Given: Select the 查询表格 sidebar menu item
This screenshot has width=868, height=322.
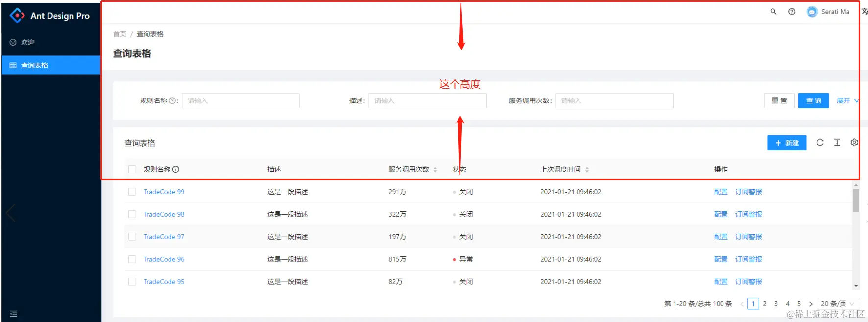Looking at the screenshot, I should click(51, 65).
